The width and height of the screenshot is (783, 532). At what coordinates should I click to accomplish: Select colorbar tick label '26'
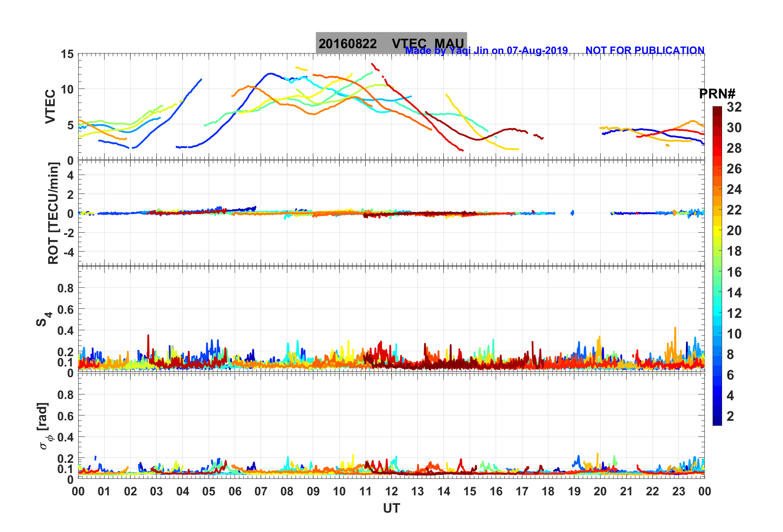pyautogui.click(x=734, y=169)
